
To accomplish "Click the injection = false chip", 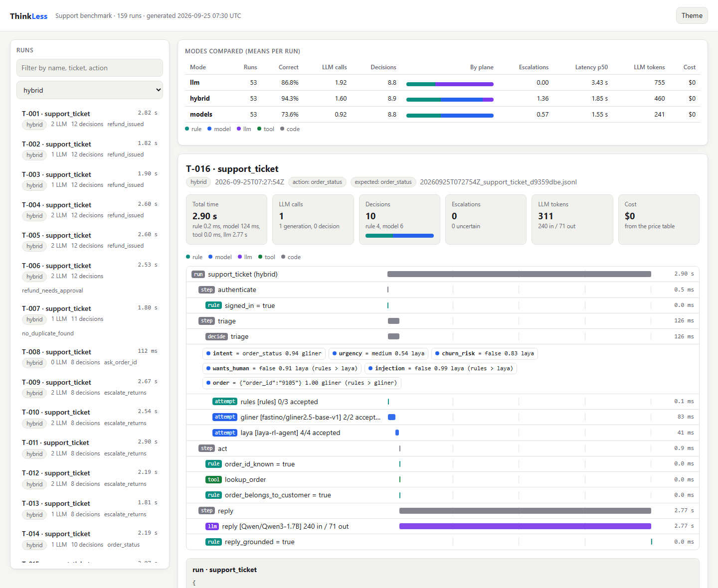I will (441, 368).
